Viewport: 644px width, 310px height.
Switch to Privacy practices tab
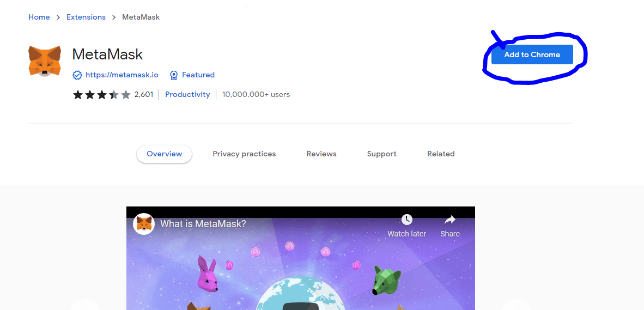coord(245,154)
